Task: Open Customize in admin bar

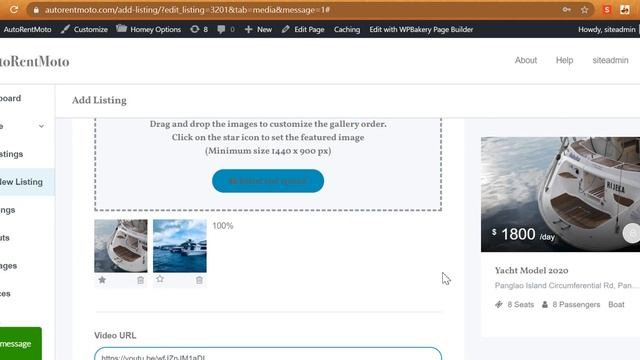Action: click(x=84, y=29)
